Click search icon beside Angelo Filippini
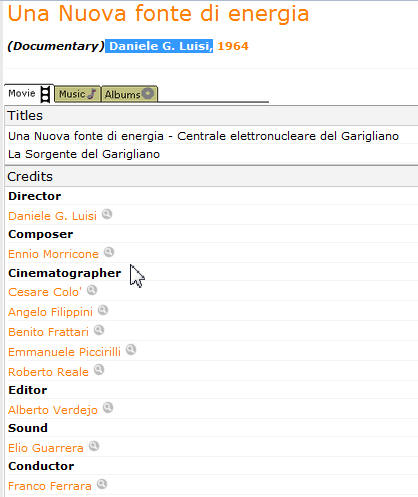Screen dimensions: 418x497 pos(103,310)
